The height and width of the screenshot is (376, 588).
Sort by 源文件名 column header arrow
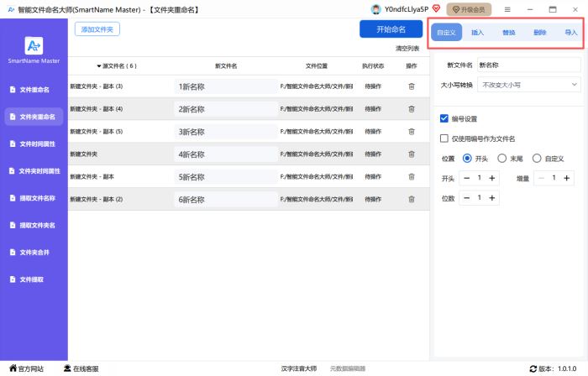click(x=99, y=66)
